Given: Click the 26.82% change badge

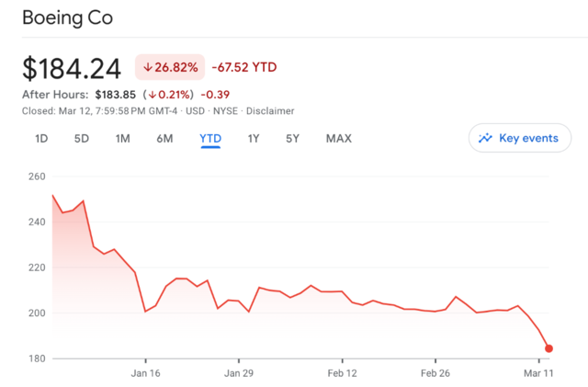Looking at the screenshot, I should tap(170, 67).
